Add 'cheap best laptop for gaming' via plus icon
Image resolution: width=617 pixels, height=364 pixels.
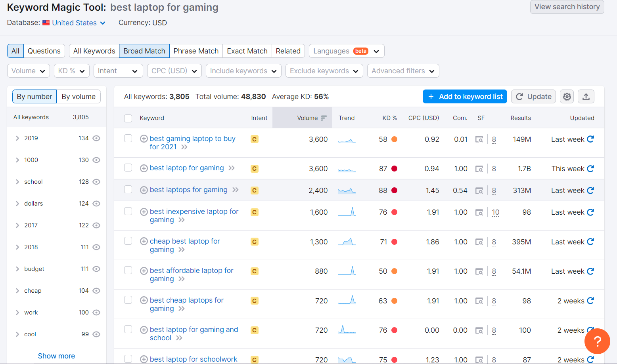144,241
